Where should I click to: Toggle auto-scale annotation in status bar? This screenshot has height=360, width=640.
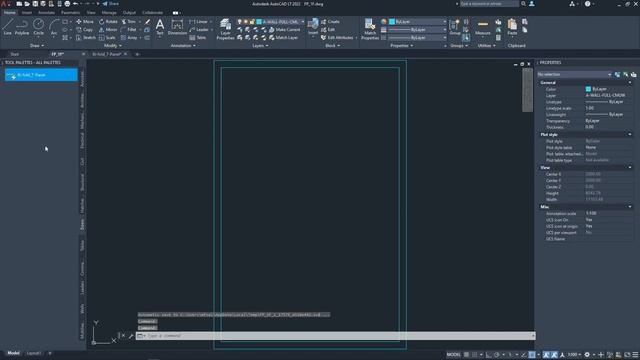click(x=554, y=355)
